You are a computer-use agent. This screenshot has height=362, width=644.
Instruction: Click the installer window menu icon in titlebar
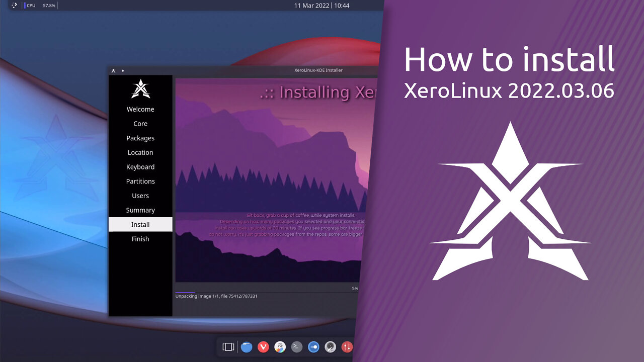coord(114,70)
